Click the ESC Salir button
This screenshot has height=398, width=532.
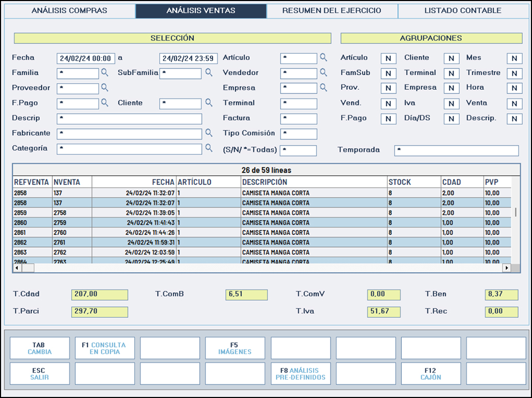pos(40,373)
